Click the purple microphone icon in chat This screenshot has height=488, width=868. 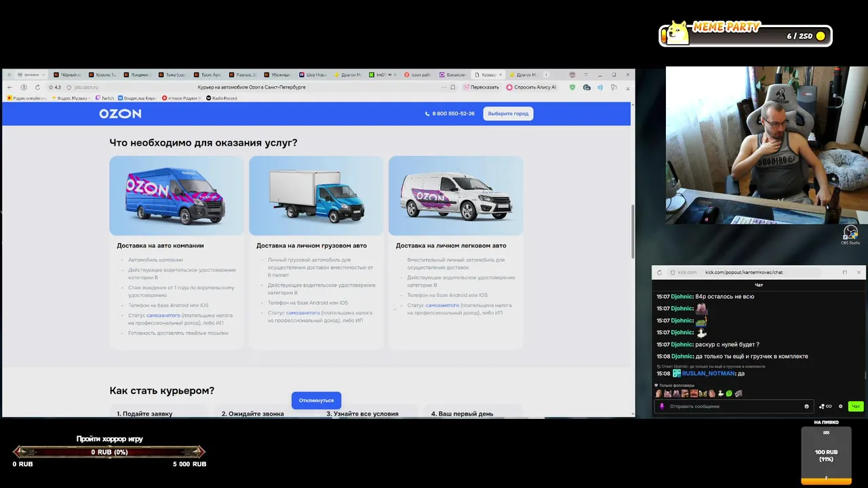(662, 406)
